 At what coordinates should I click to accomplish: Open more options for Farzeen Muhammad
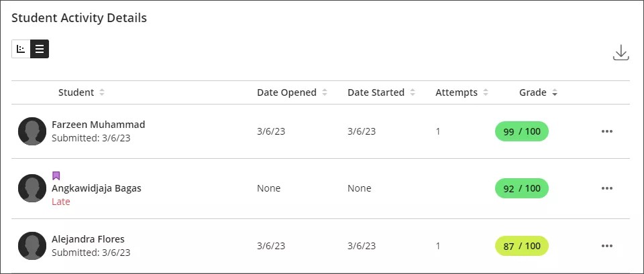[x=607, y=131]
